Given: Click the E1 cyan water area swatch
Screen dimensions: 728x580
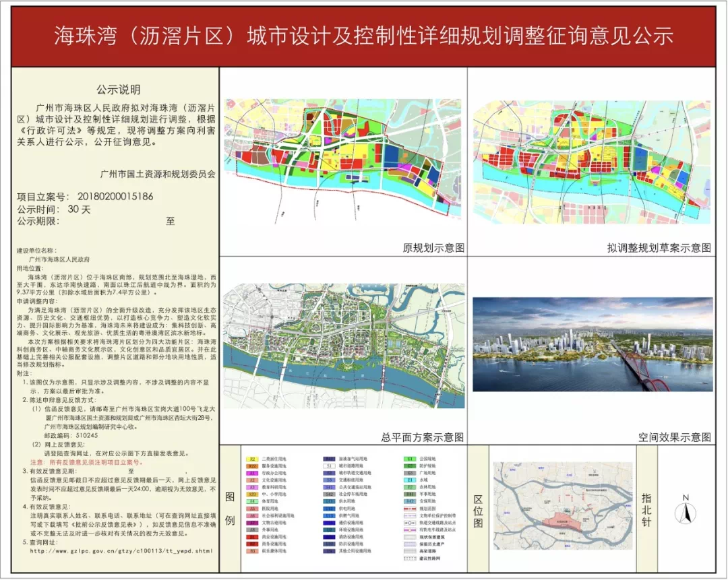Looking at the screenshot, I should point(409,480).
